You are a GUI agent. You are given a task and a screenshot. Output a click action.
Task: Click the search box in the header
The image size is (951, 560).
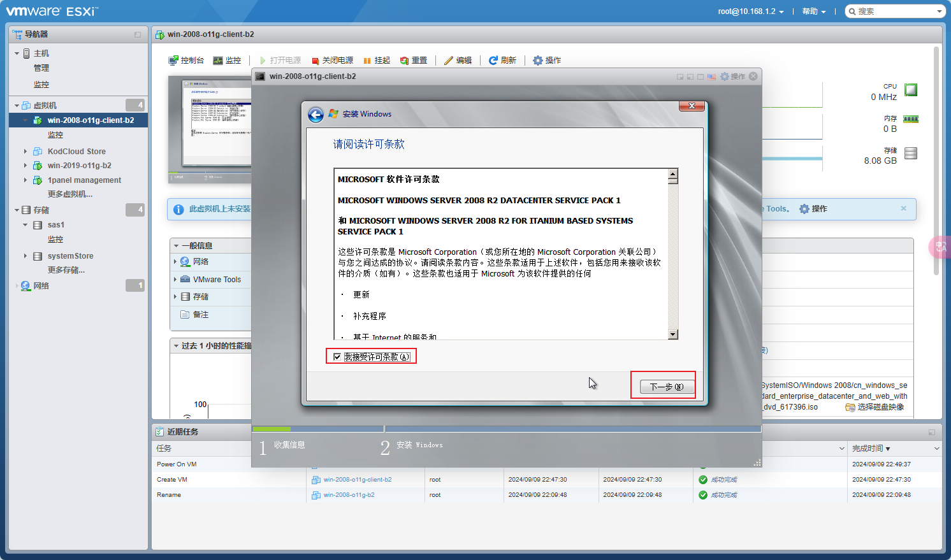(x=895, y=11)
